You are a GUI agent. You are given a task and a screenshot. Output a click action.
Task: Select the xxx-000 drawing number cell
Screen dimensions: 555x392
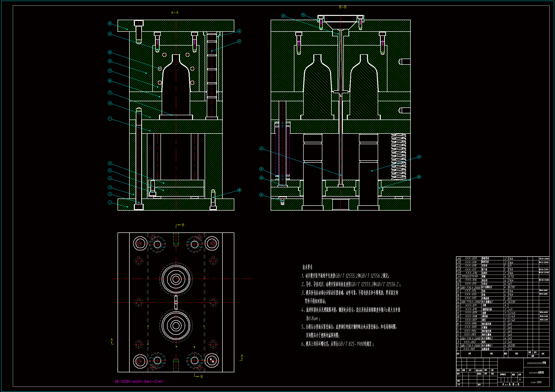click(x=536, y=382)
